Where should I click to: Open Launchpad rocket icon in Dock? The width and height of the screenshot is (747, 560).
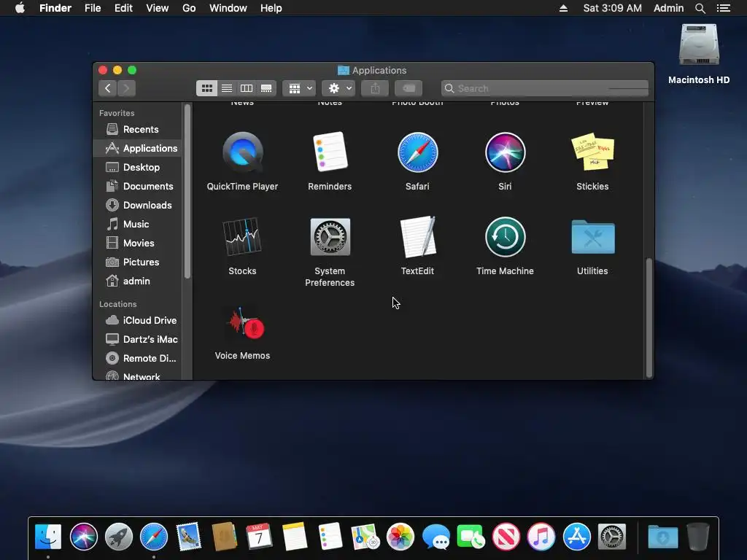click(x=119, y=537)
